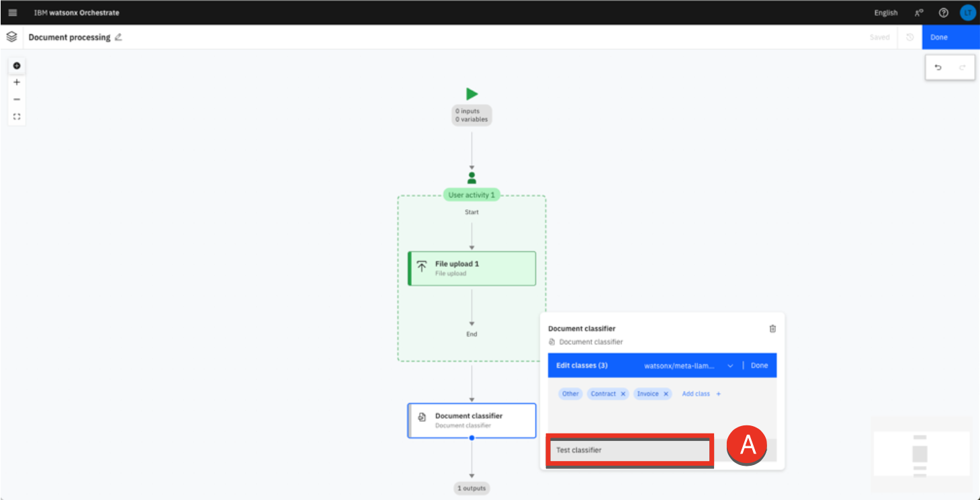Image resolution: width=980 pixels, height=500 pixels.
Task: Click the pencil icon to rename flow
Action: coord(118,38)
